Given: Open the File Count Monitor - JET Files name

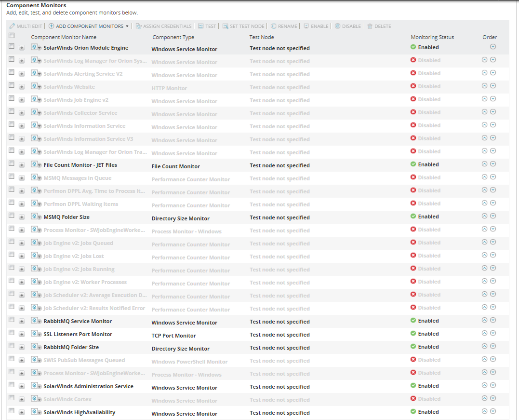Looking at the screenshot, I should pyautogui.click(x=80, y=165).
